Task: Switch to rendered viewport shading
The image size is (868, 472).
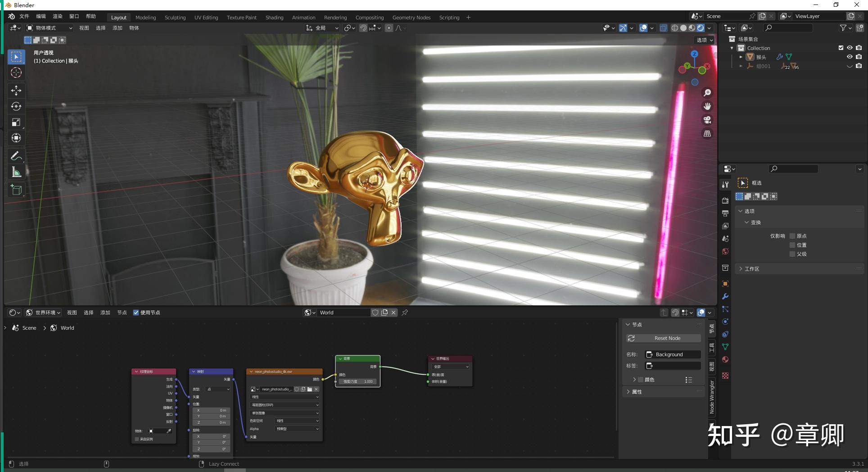Action: pos(701,28)
